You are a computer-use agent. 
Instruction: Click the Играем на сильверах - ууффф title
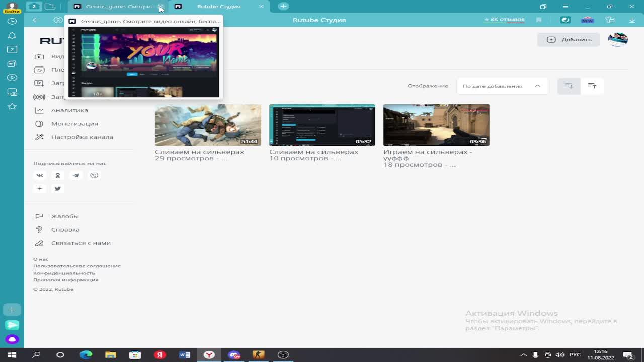tap(428, 155)
